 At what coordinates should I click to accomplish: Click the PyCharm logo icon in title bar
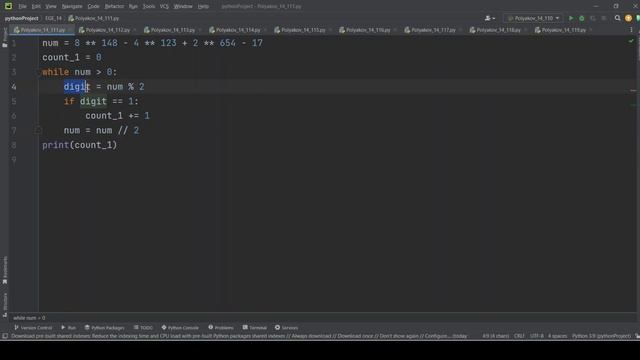(8, 6)
